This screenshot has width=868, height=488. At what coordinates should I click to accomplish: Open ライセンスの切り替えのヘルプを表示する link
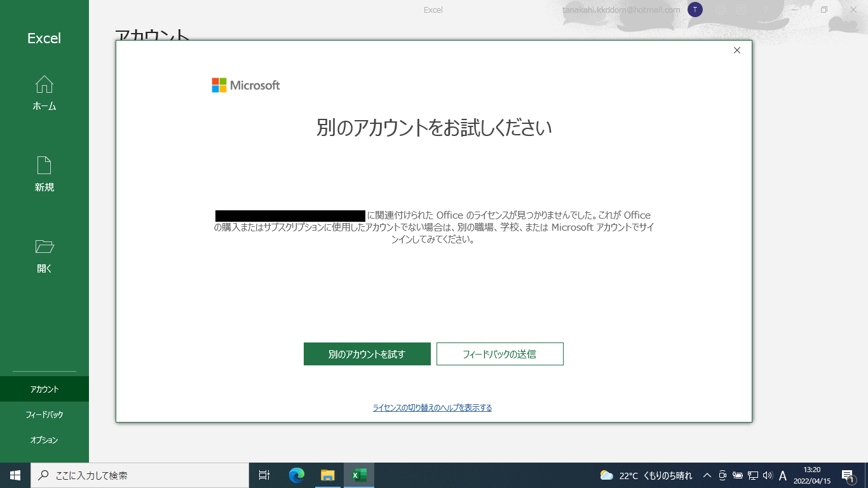click(432, 408)
